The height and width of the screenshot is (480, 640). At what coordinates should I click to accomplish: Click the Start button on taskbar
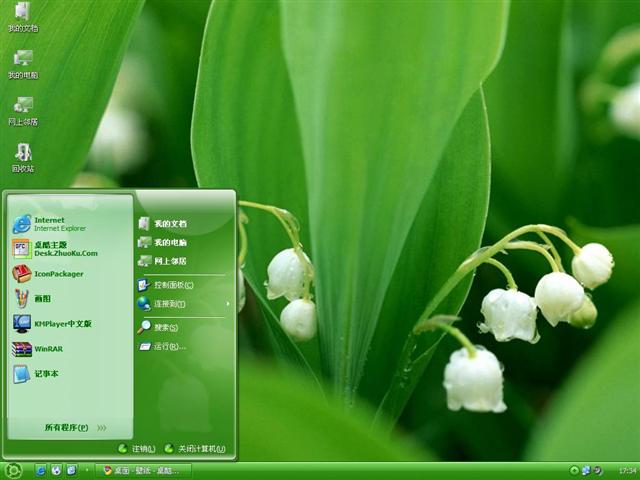pos(13,471)
